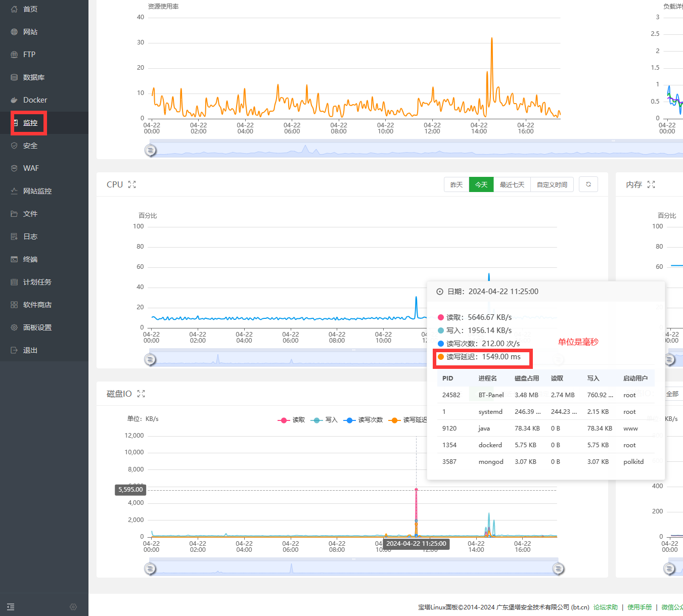Click the 安全 shield icon

[14, 146]
